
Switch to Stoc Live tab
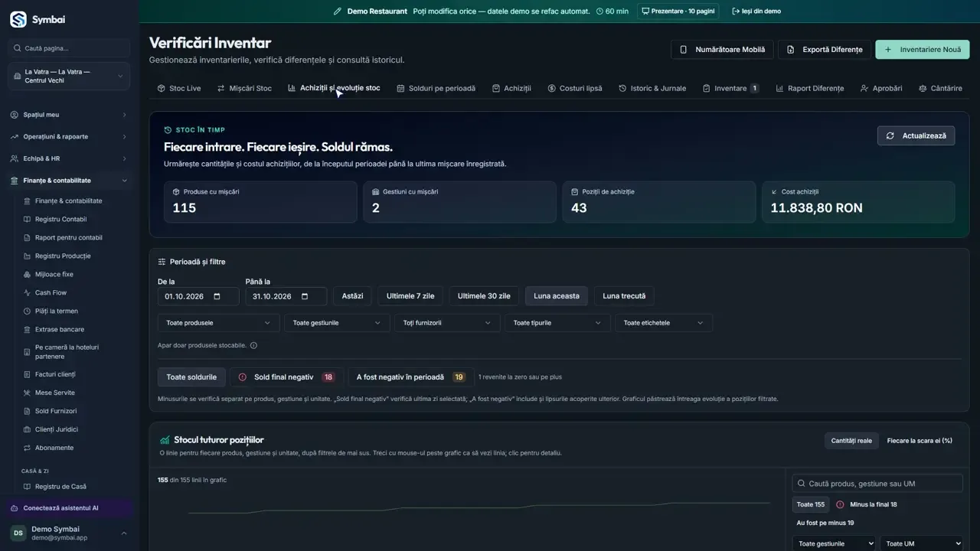point(179,89)
